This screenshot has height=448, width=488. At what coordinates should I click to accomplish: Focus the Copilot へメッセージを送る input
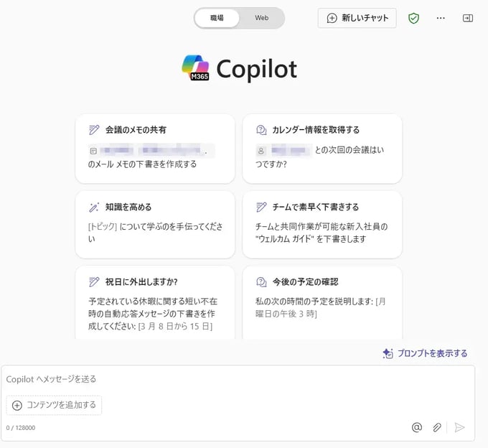238,379
